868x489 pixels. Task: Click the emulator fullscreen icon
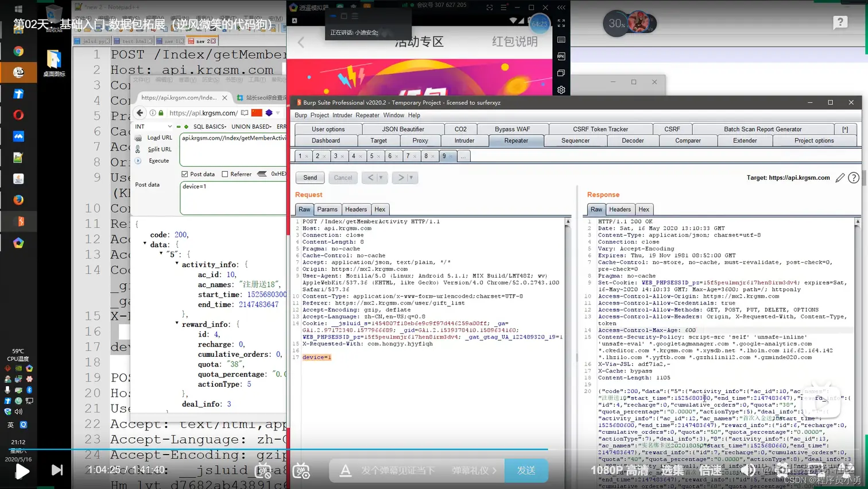pos(561,24)
